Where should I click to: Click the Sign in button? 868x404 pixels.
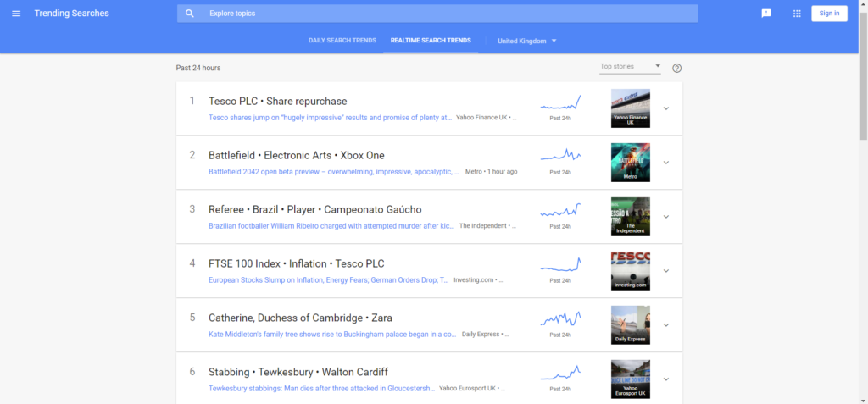click(x=829, y=14)
